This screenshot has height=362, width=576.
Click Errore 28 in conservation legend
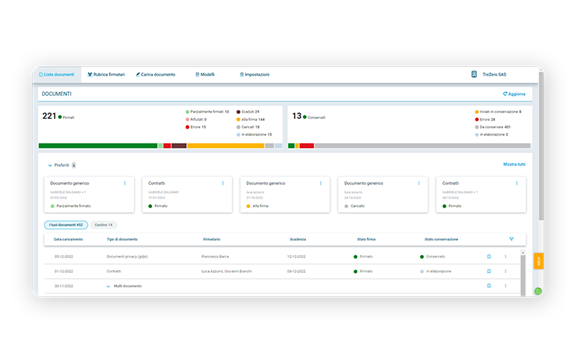coord(485,119)
